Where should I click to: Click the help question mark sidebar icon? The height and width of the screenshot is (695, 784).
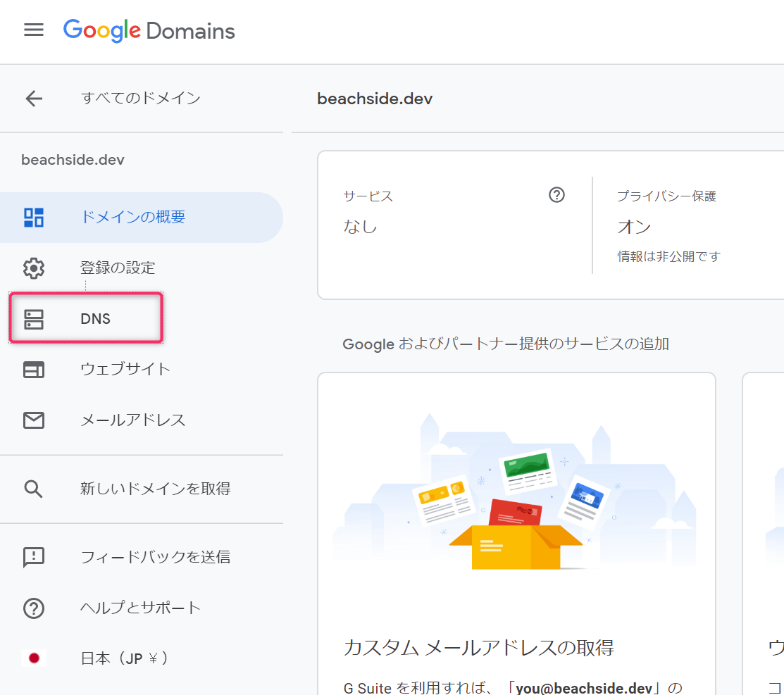click(34, 608)
